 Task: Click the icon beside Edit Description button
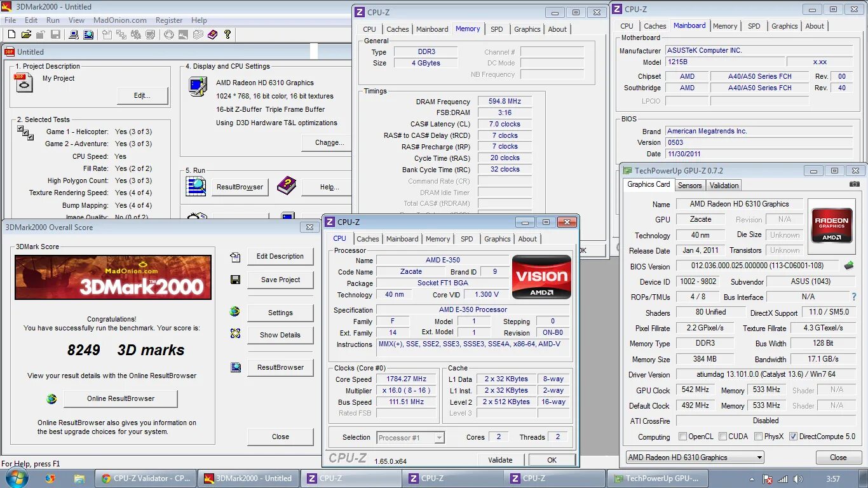tap(236, 257)
